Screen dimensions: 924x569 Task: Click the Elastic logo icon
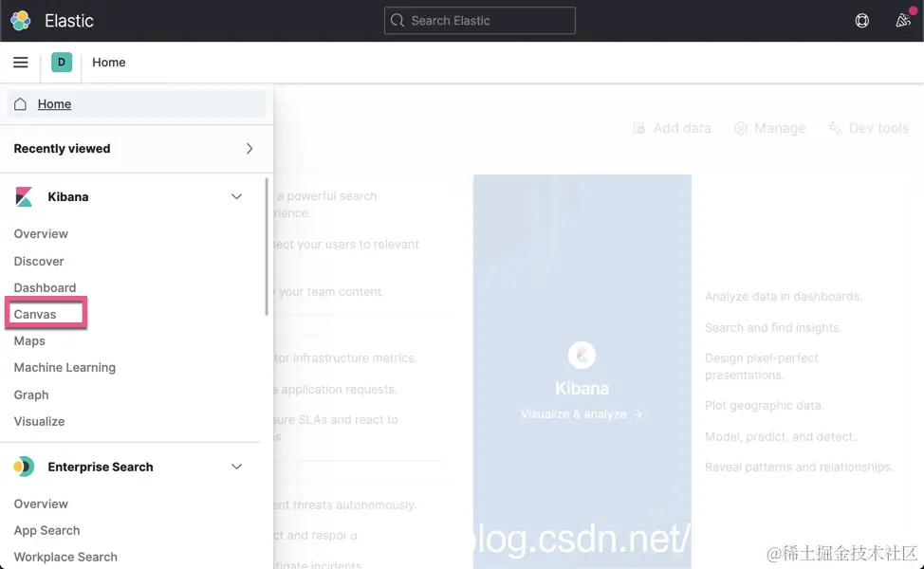pyautogui.click(x=21, y=21)
